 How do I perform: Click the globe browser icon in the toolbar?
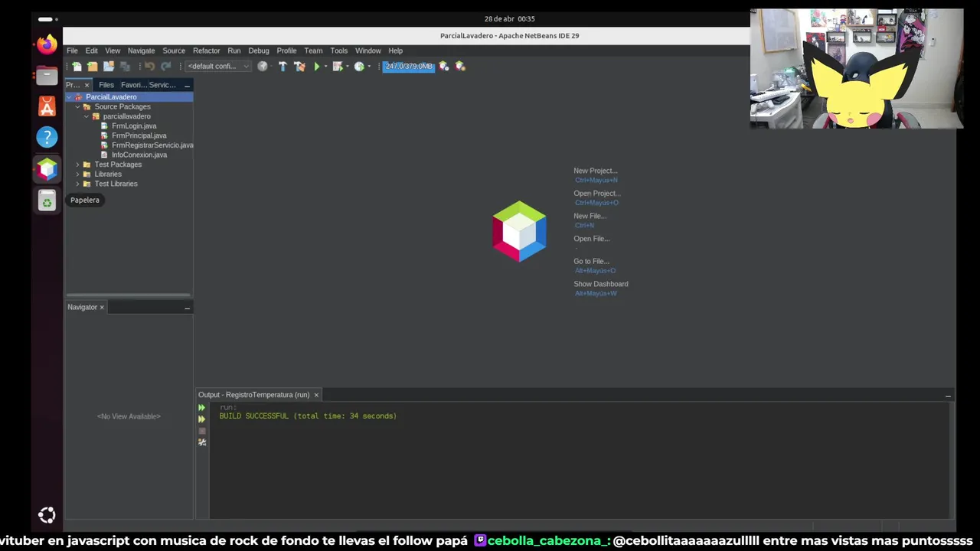point(263,67)
